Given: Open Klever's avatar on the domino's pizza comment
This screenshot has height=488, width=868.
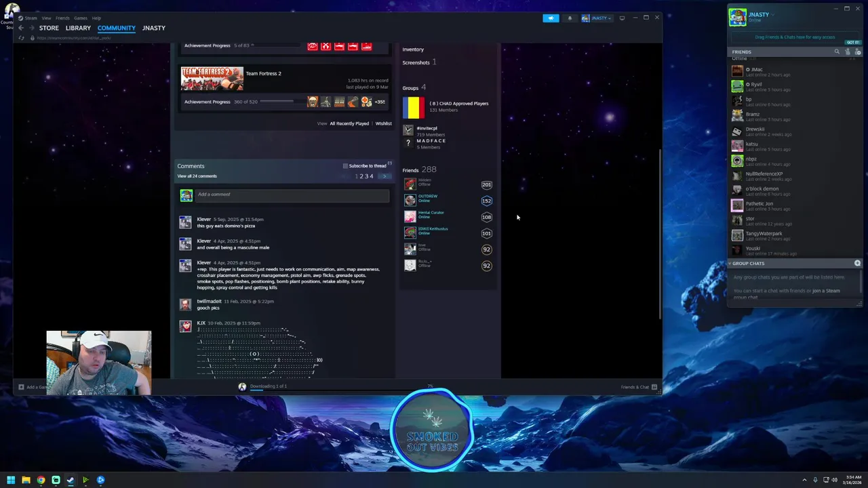Looking at the screenshot, I should coord(185,222).
